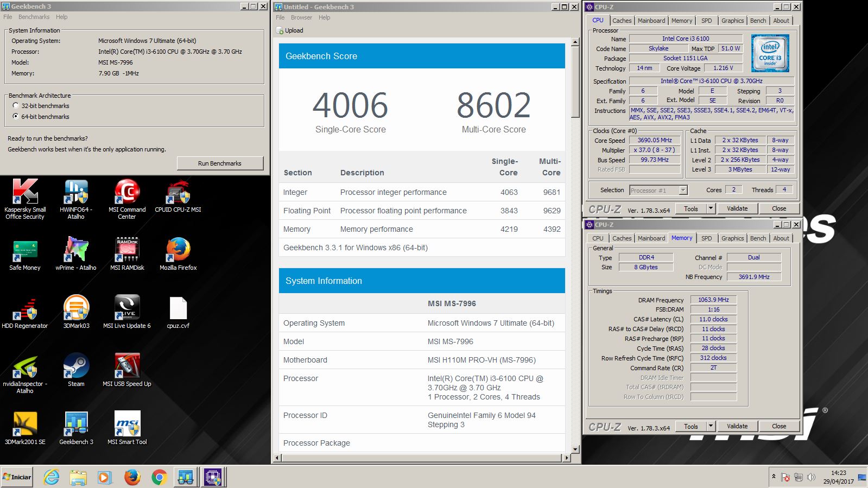
Task: Open Geekbench 3 desktop shortcut
Action: click(76, 428)
